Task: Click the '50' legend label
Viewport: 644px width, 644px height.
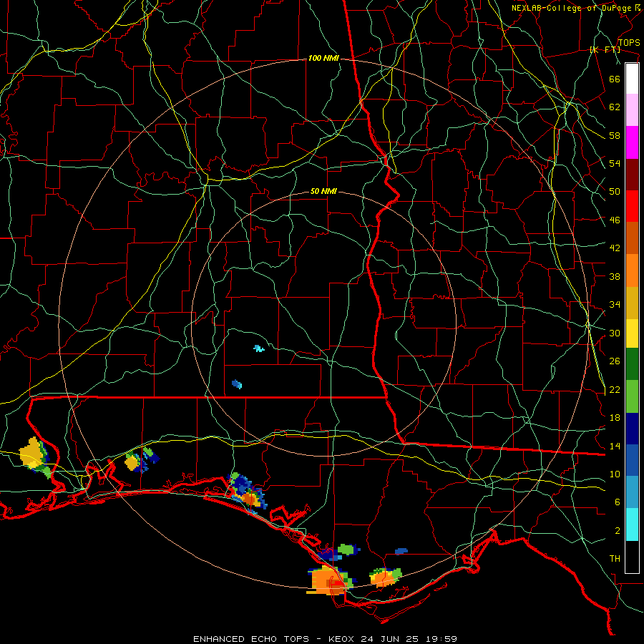Action: pos(615,192)
